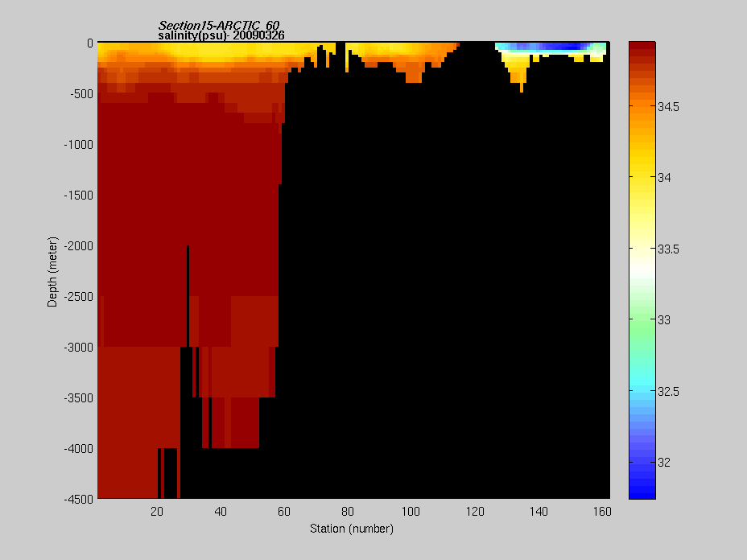Click station tick label '40'
Screen dimensions: 747x560
221,512
